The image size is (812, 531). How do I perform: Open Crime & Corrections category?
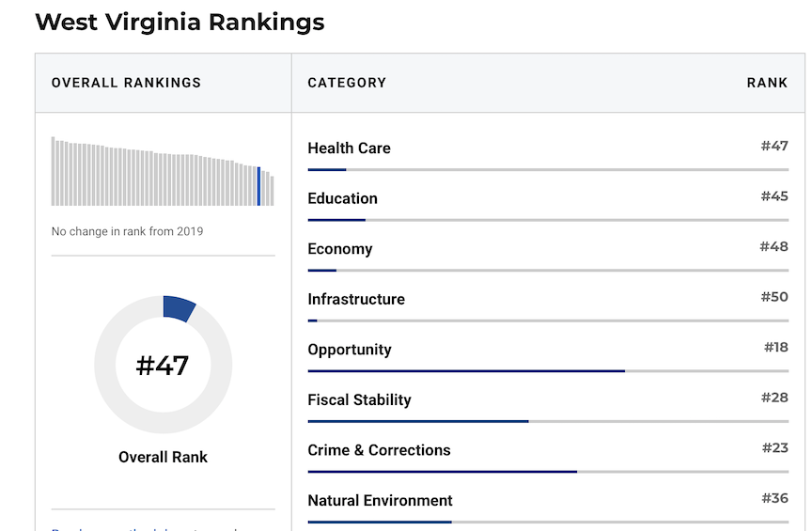[379, 450]
